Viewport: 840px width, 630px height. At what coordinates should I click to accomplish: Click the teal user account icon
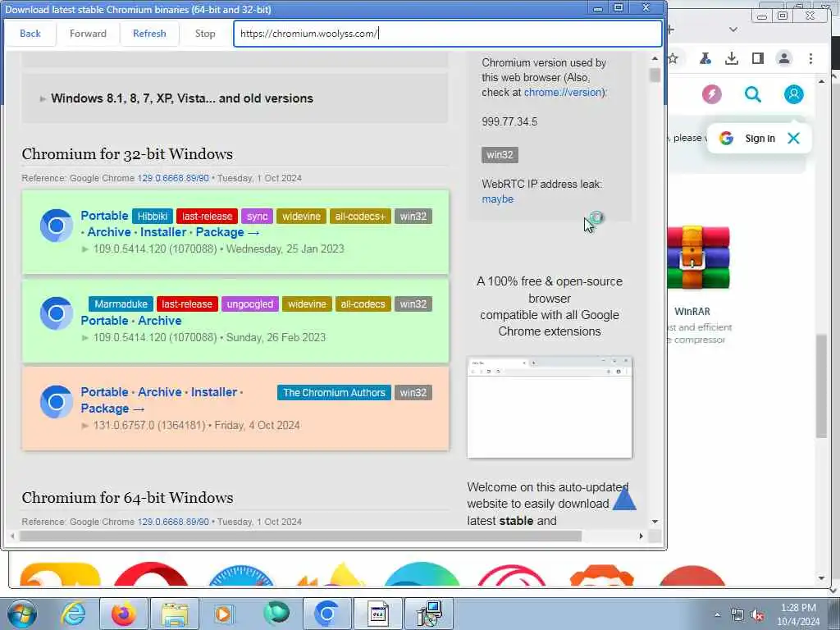[x=793, y=94]
